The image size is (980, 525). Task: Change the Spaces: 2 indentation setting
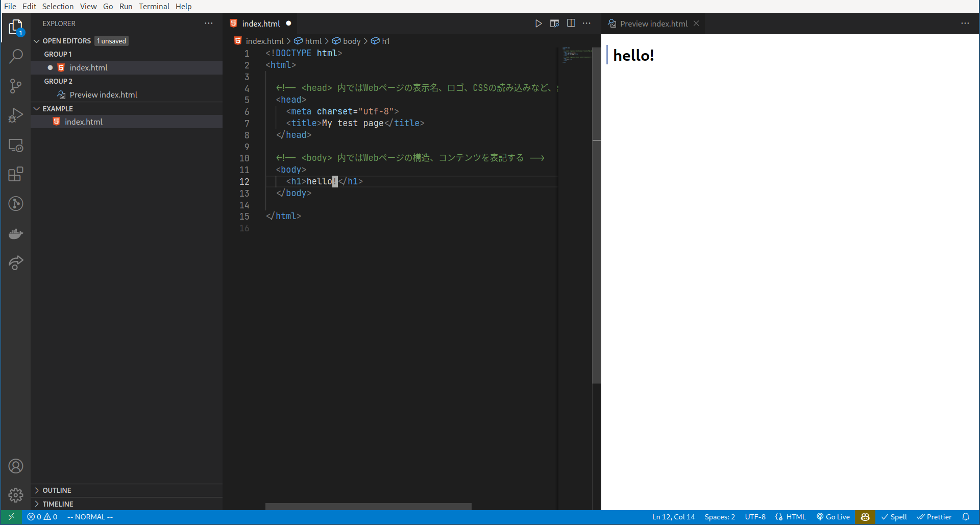point(719,517)
